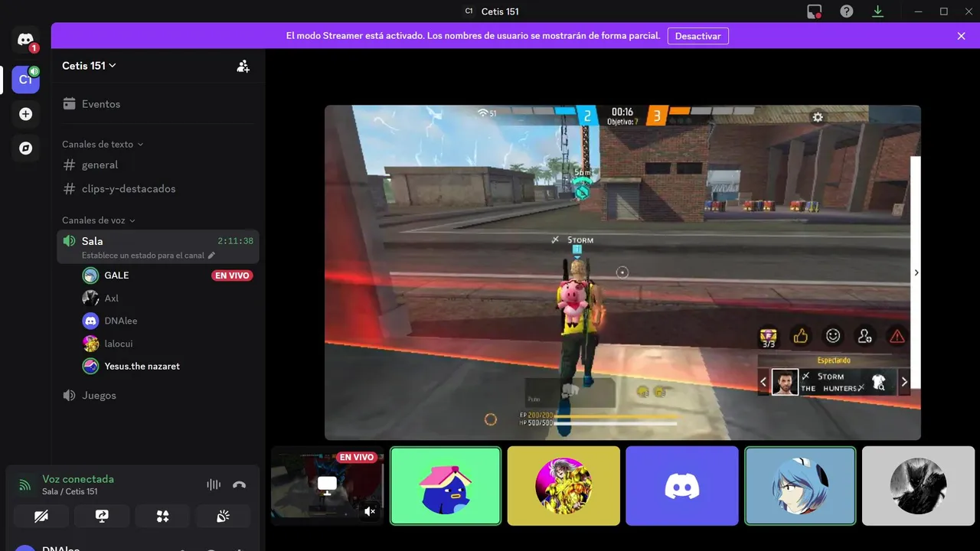Screen dimensions: 980x551
Task: Unmute the live stream thumbnail speaker icon
Action: pos(370,511)
